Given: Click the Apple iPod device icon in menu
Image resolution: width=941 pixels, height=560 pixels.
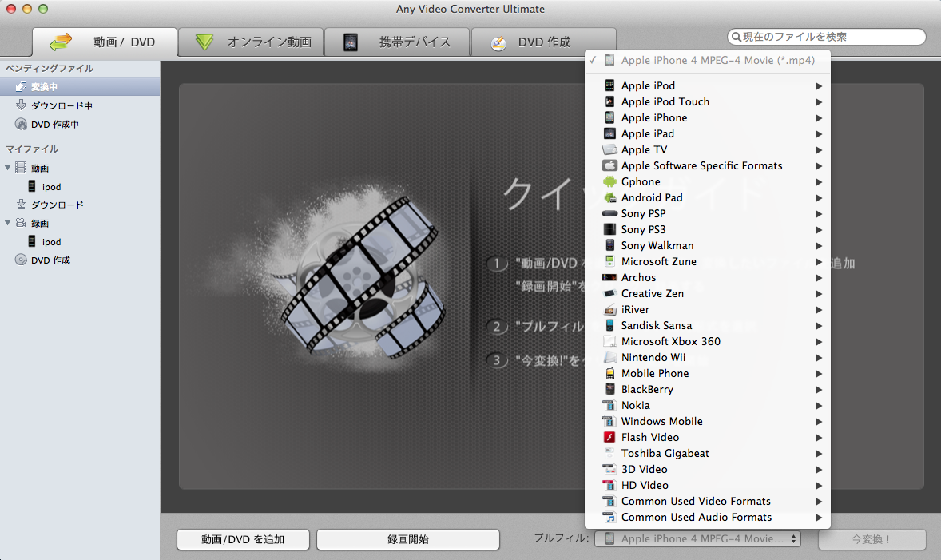Looking at the screenshot, I should pyautogui.click(x=609, y=85).
